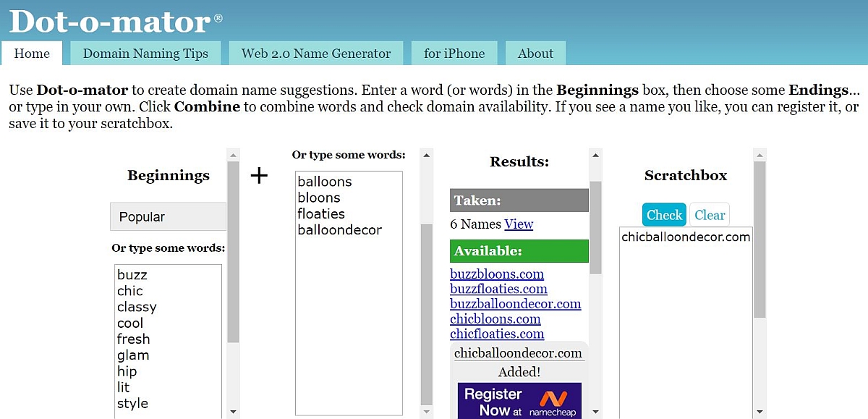Switch to the Domain Naming Tips tab
This screenshot has height=419, width=868.
click(x=145, y=54)
